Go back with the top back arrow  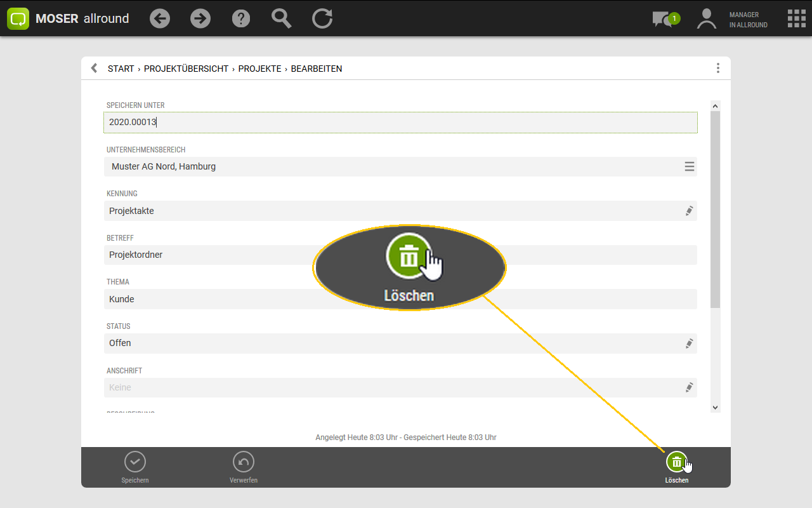[x=160, y=18]
